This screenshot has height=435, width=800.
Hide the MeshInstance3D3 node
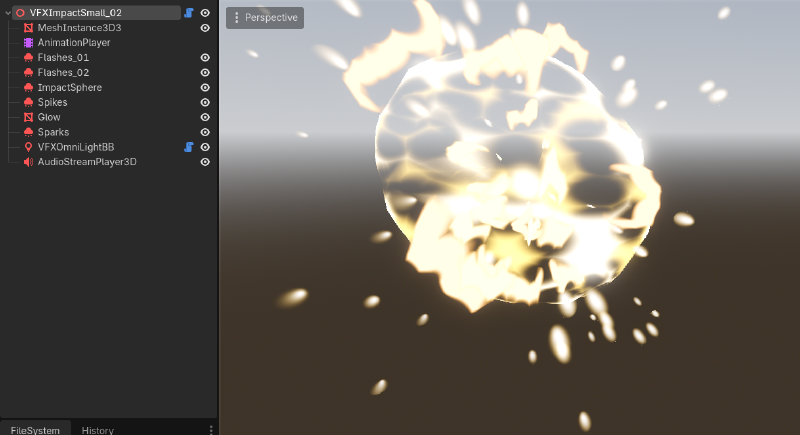205,28
